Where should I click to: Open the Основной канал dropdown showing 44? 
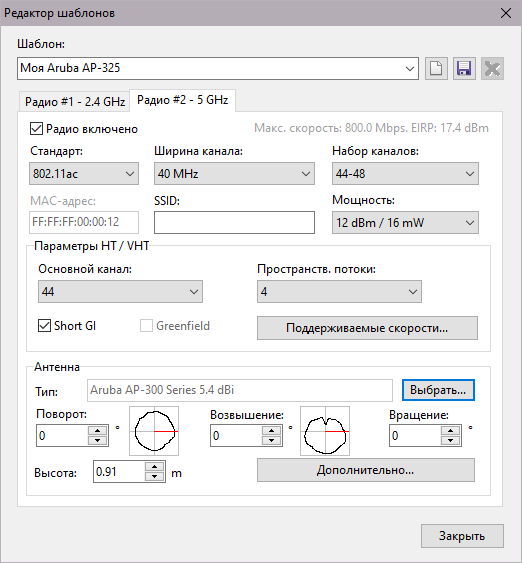point(120,292)
